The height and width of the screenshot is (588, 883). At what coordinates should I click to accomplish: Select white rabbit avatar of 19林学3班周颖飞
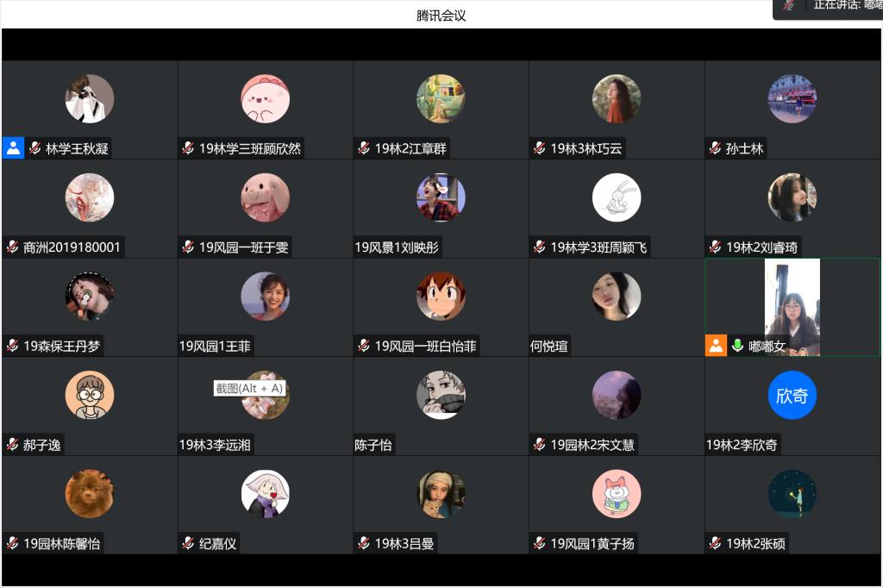pos(617,197)
